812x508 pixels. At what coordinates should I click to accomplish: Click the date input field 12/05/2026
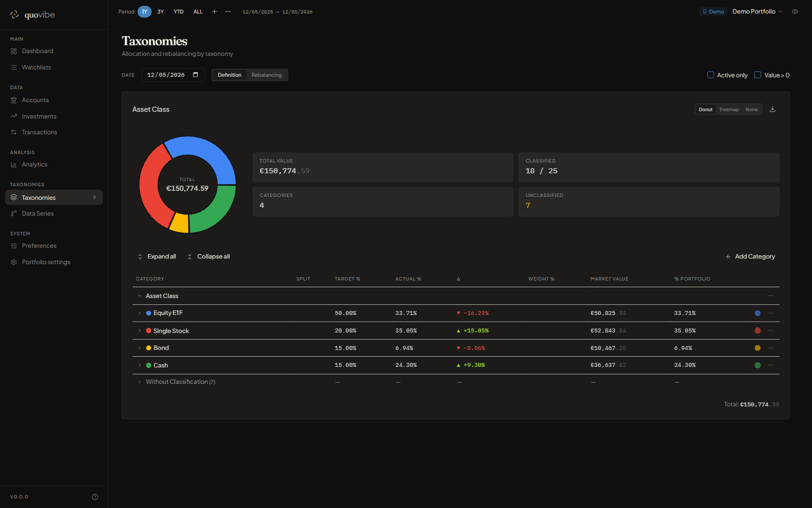click(x=173, y=75)
